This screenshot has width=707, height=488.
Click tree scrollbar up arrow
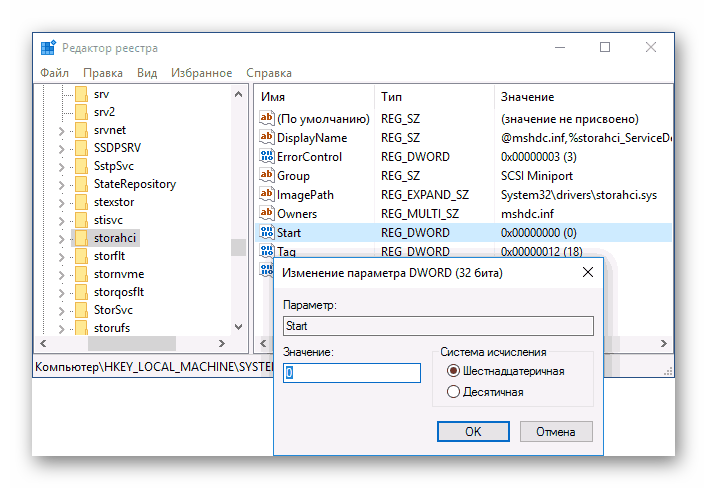click(x=239, y=94)
